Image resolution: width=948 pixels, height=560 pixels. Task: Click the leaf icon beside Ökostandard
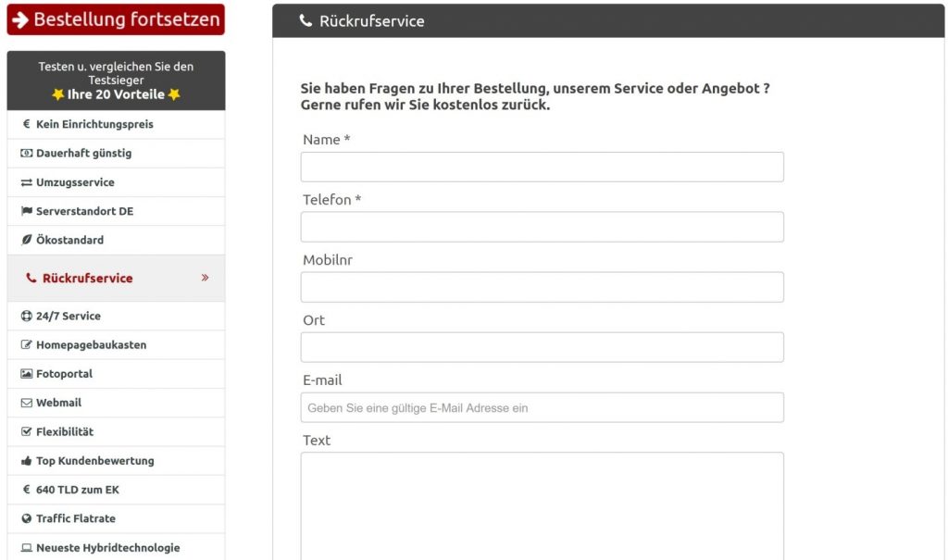tap(26, 240)
